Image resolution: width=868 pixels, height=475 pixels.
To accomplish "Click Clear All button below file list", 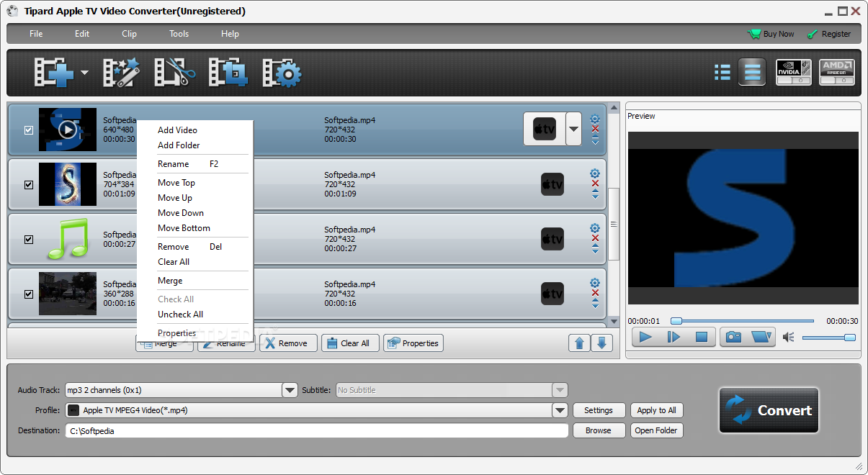I will coord(349,343).
